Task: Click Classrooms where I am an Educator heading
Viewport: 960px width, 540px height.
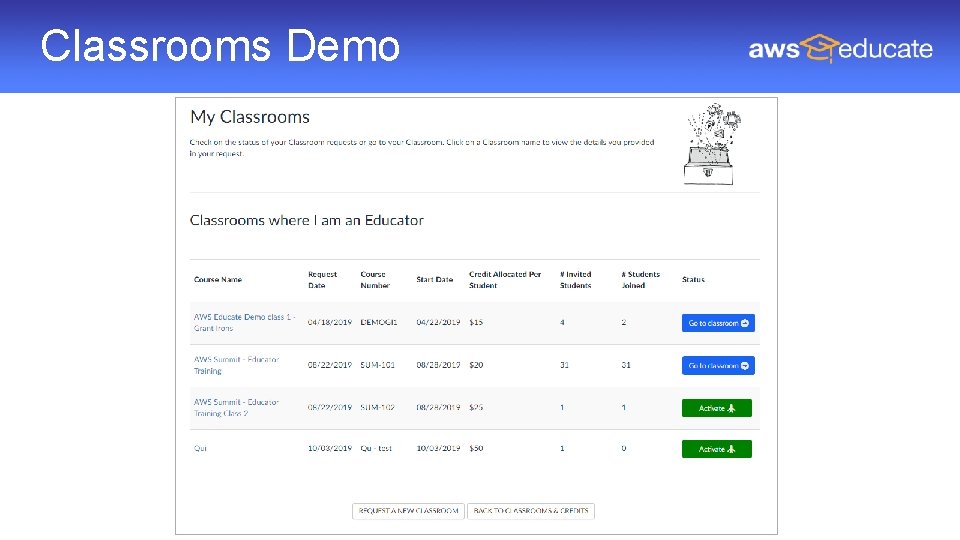Action: coord(307,220)
